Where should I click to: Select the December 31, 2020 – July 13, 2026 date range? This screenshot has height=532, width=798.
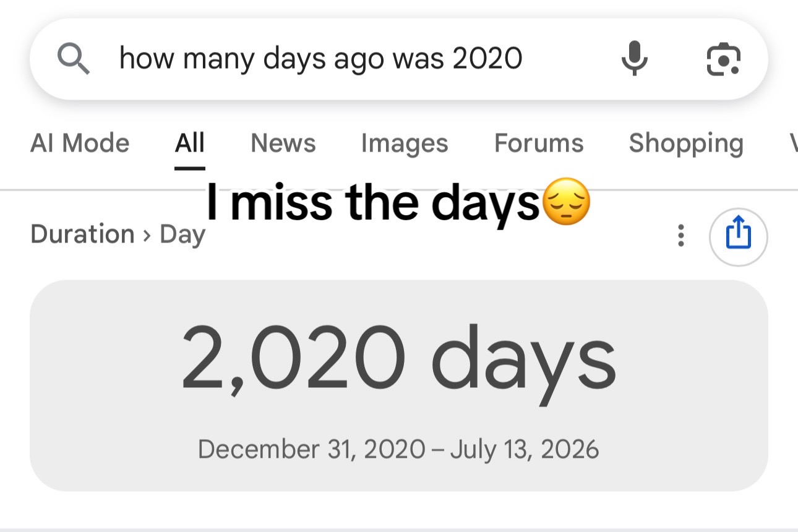[x=398, y=448]
